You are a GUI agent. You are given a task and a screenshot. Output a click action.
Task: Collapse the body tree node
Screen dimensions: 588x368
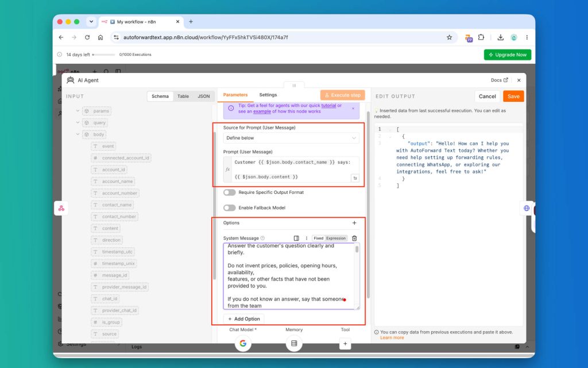[x=78, y=135]
